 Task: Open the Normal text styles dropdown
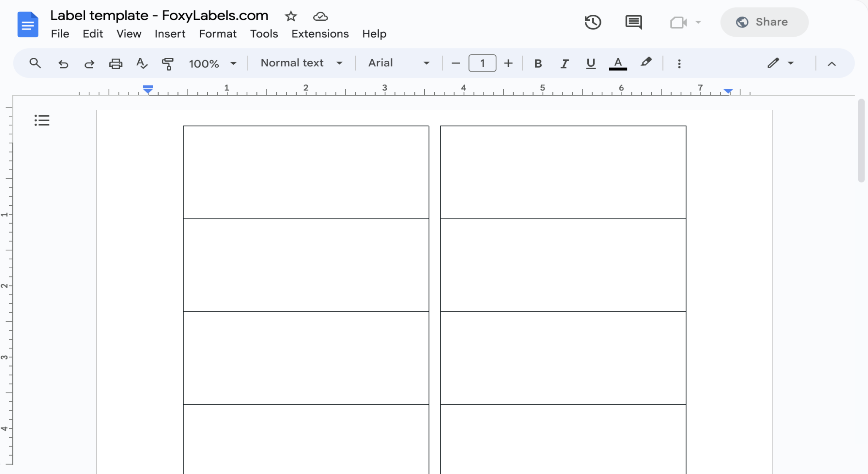tap(301, 63)
